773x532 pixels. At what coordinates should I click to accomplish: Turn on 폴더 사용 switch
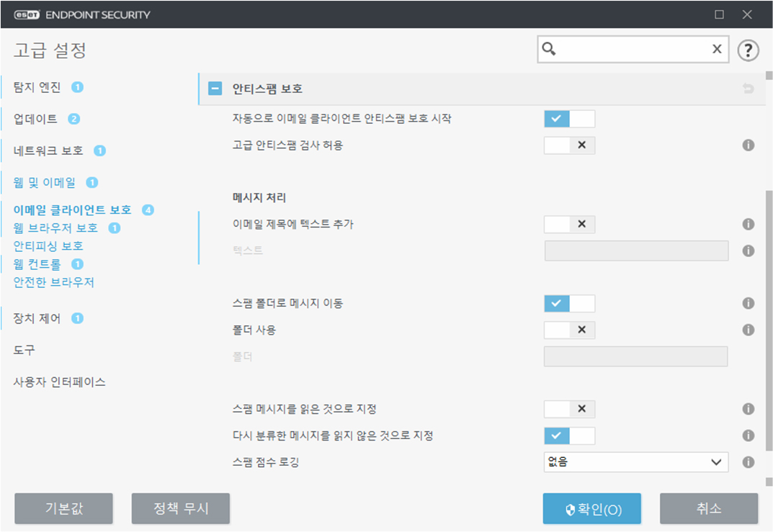click(569, 330)
